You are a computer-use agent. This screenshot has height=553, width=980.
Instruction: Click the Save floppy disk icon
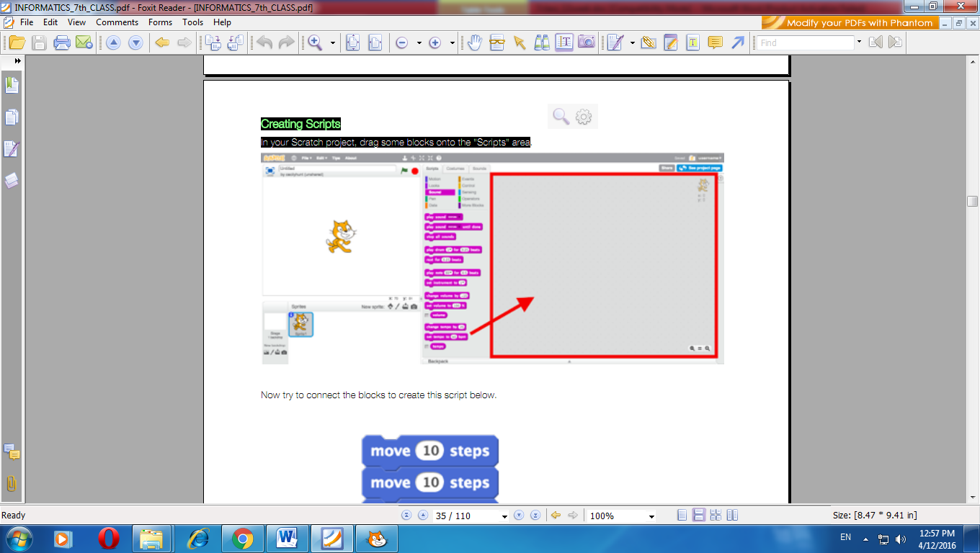pos(39,42)
